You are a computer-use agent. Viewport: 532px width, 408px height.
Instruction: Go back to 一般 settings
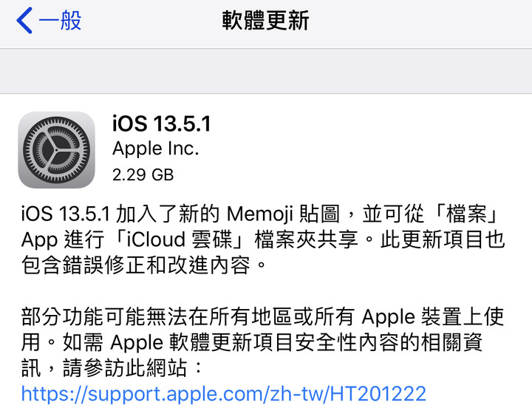[50, 21]
